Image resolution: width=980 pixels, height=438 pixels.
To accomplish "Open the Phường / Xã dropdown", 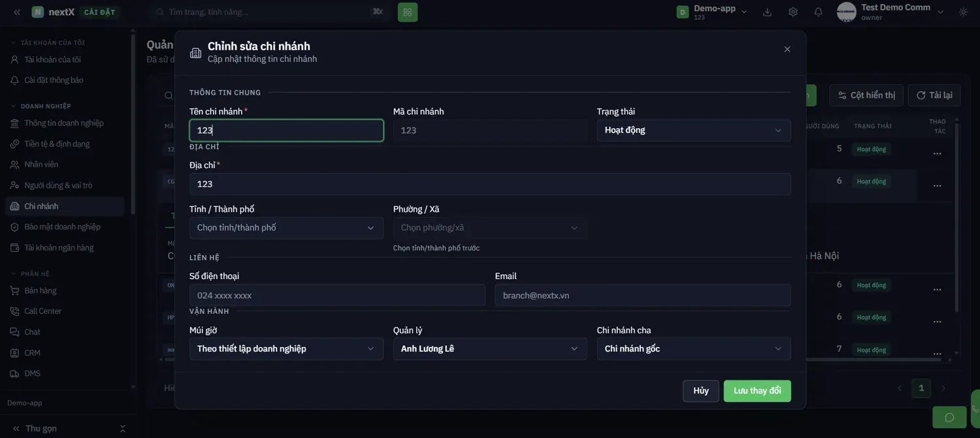I will (x=490, y=227).
